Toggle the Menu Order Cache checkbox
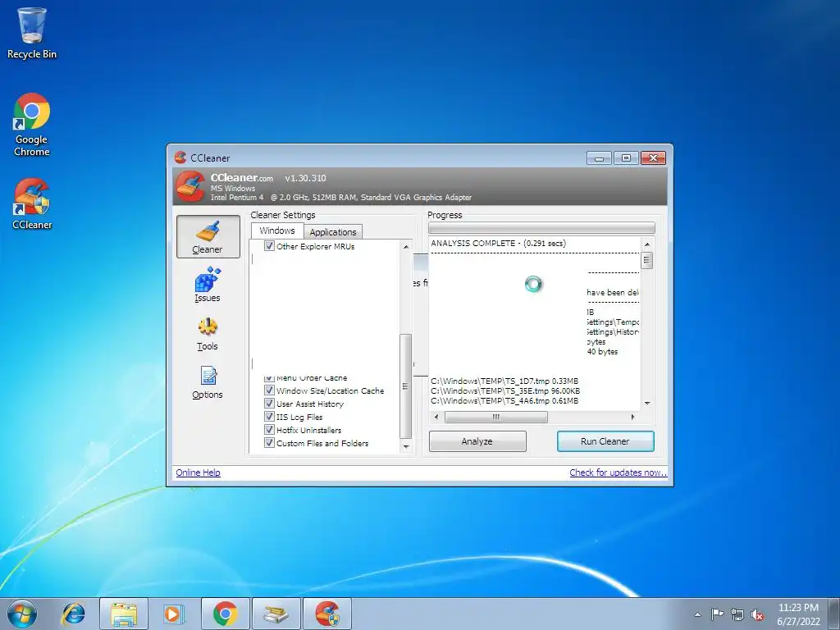The width and height of the screenshot is (840, 630). click(269, 379)
